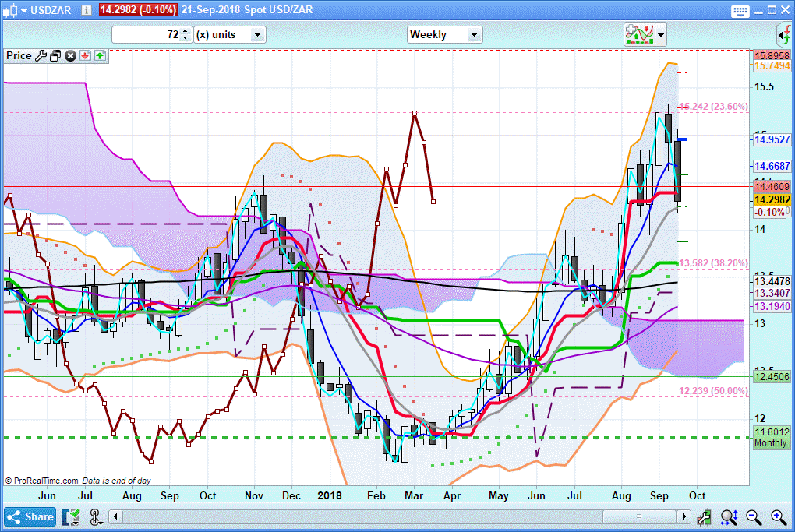Move Price panel down with red arrow

pyautogui.click(x=85, y=56)
